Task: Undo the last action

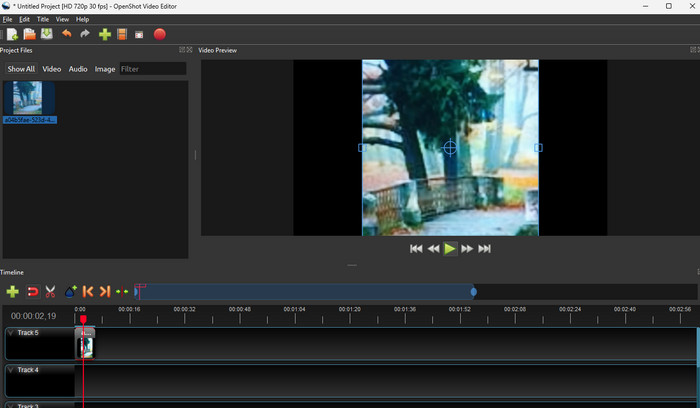Action: 67,34
